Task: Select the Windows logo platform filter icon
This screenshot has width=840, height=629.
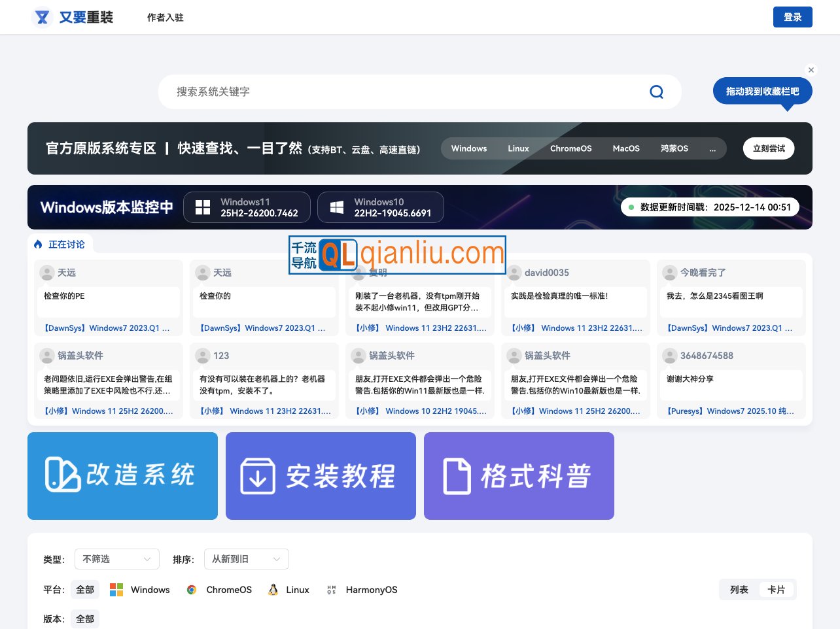Action: tap(116, 589)
